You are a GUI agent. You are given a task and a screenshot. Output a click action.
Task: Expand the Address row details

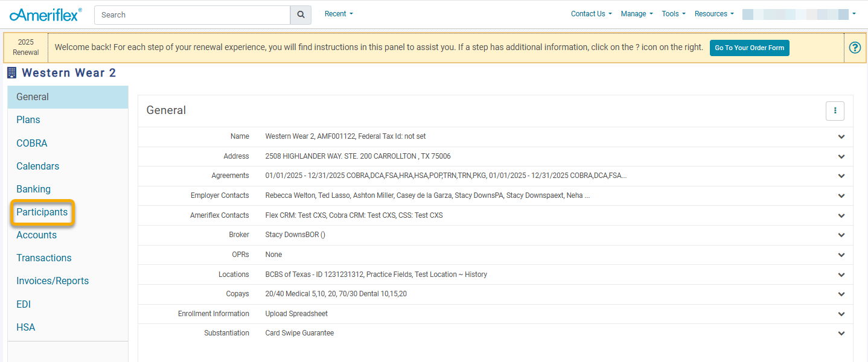tap(841, 157)
